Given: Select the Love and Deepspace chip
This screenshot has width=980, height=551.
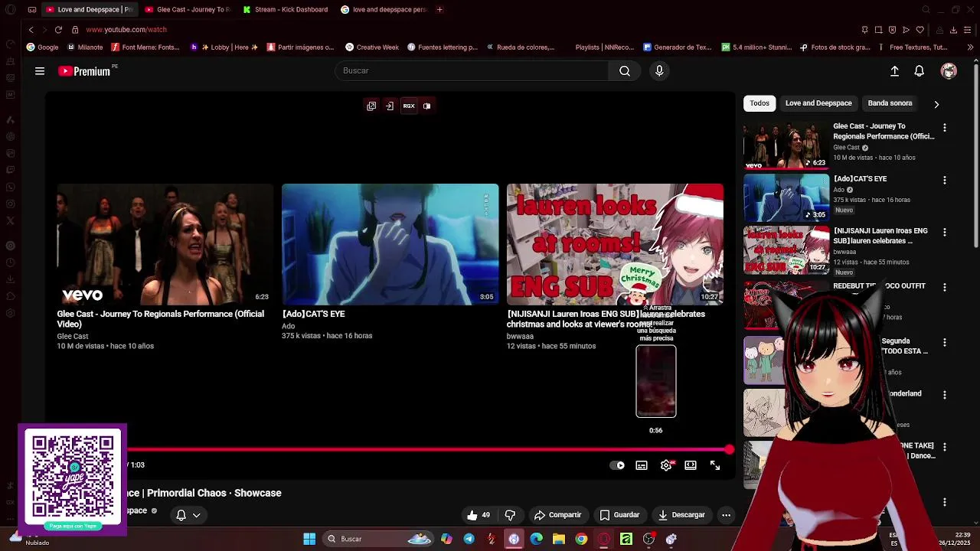Looking at the screenshot, I should (x=818, y=103).
